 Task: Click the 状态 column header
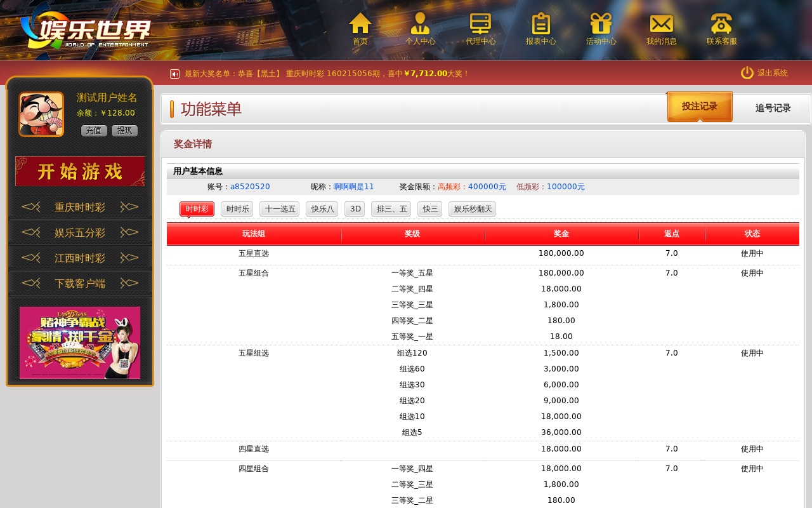pyautogui.click(x=752, y=234)
